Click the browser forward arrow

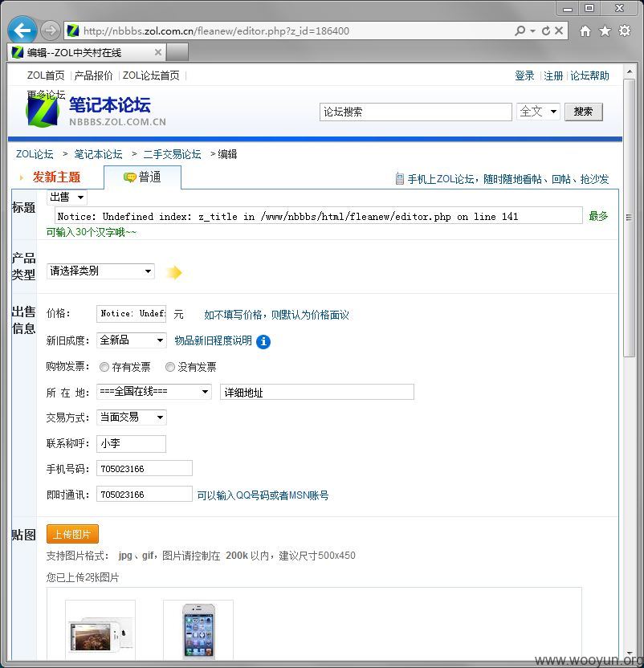point(51,31)
